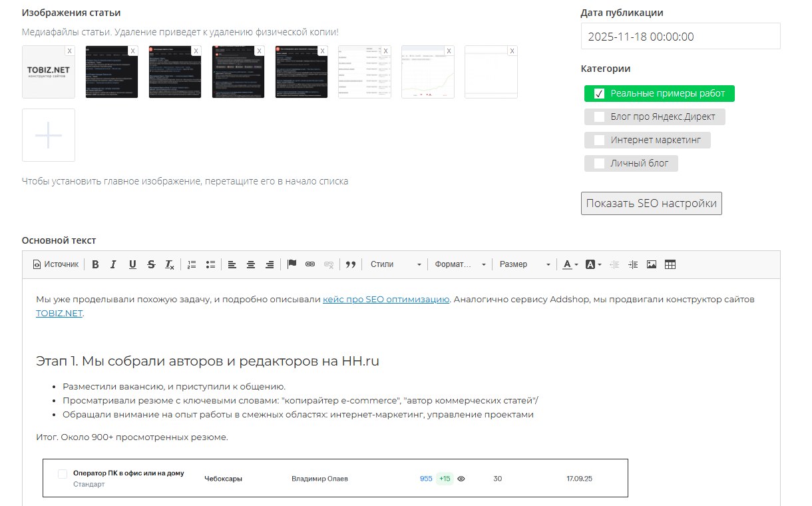The image size is (812, 506).
Task: Click the publication date input field
Action: click(681, 37)
